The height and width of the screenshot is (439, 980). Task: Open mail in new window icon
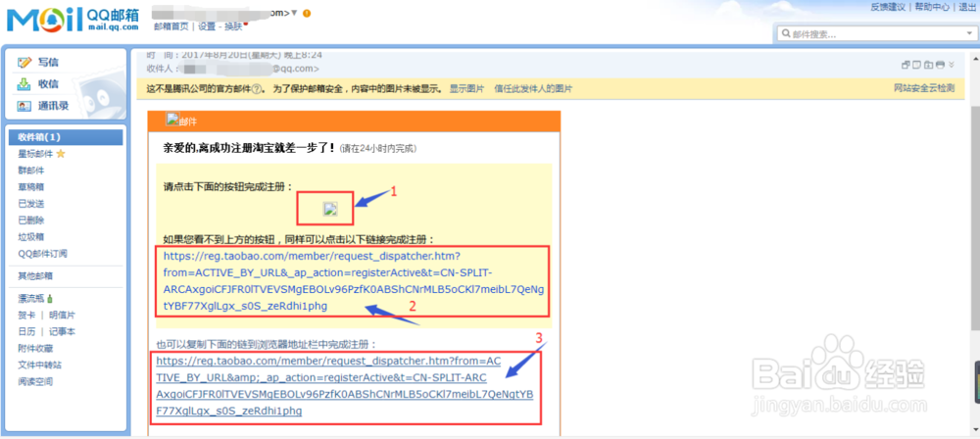(906, 65)
